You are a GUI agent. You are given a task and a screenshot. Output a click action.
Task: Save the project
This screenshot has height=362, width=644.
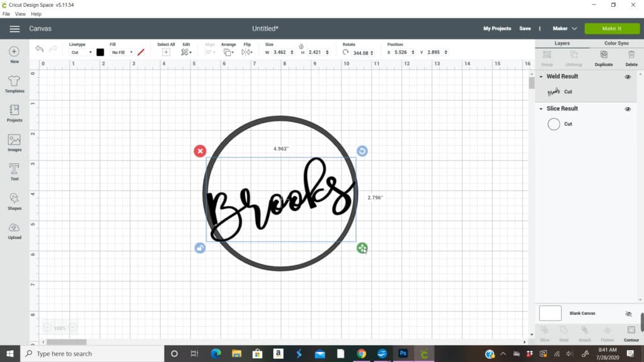(525, 28)
